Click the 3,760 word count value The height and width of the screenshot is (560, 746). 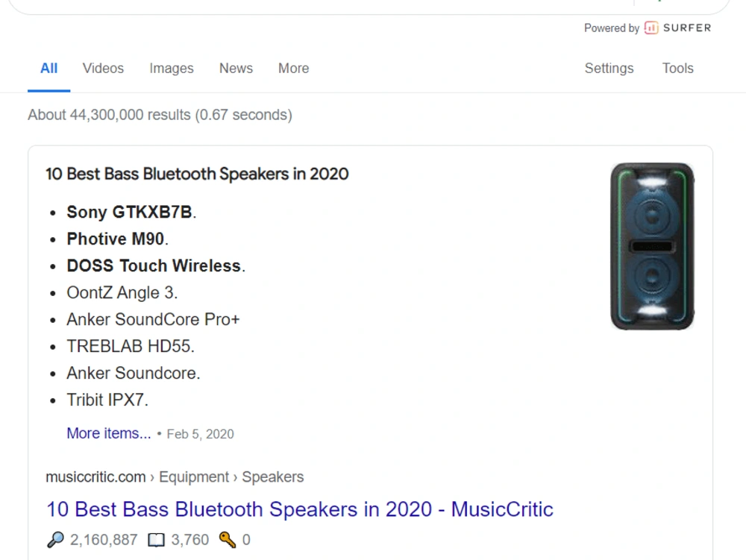point(189,540)
